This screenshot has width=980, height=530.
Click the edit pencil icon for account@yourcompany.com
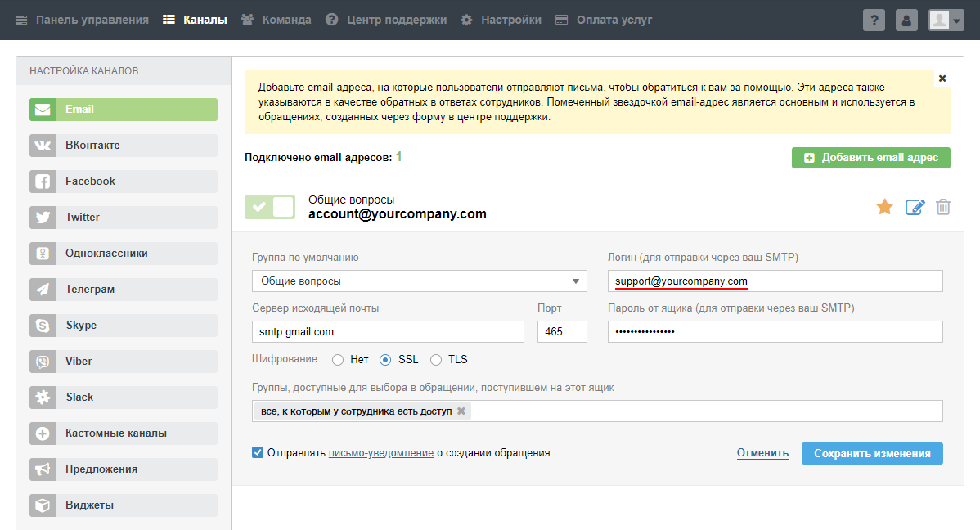pos(914,207)
